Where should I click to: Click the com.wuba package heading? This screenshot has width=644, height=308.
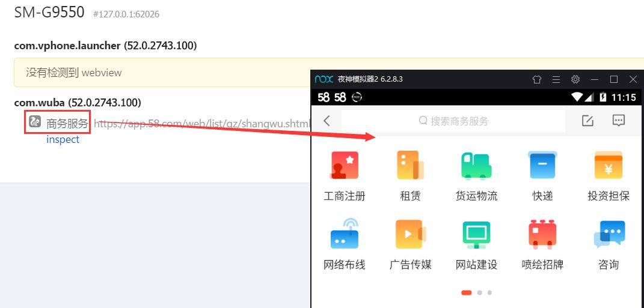point(78,102)
